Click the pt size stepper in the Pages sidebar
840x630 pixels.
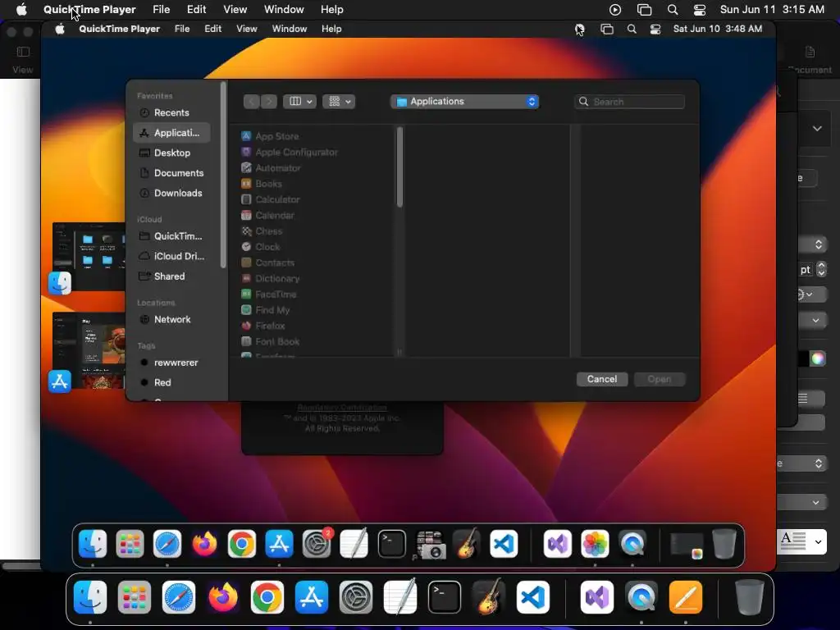coord(821,269)
